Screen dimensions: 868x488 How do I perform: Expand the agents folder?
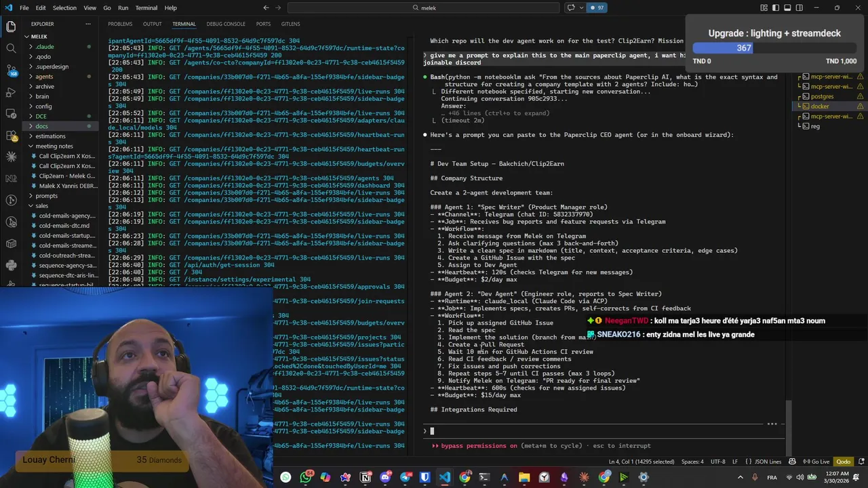tap(44, 77)
